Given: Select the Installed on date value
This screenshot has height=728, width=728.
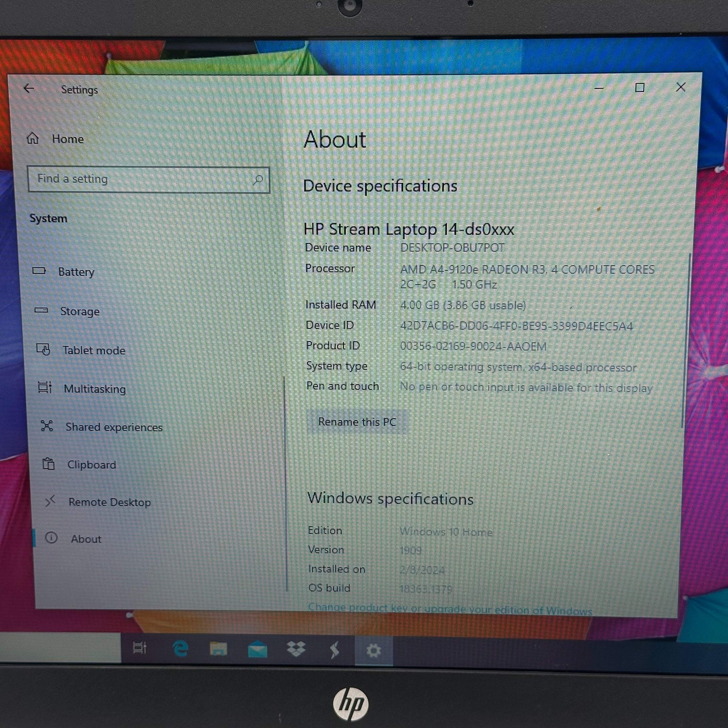Looking at the screenshot, I should (x=422, y=570).
